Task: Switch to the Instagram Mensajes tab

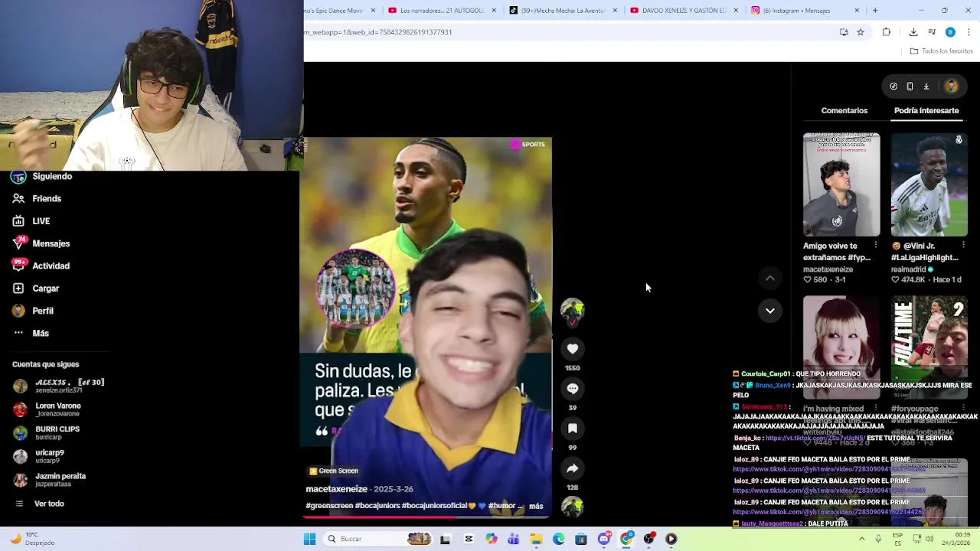Action: point(801,11)
